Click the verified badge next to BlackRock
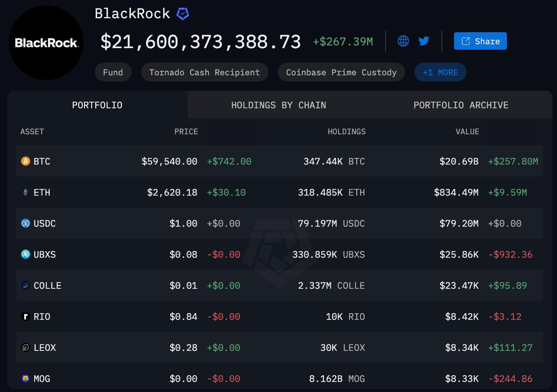 coord(183,14)
